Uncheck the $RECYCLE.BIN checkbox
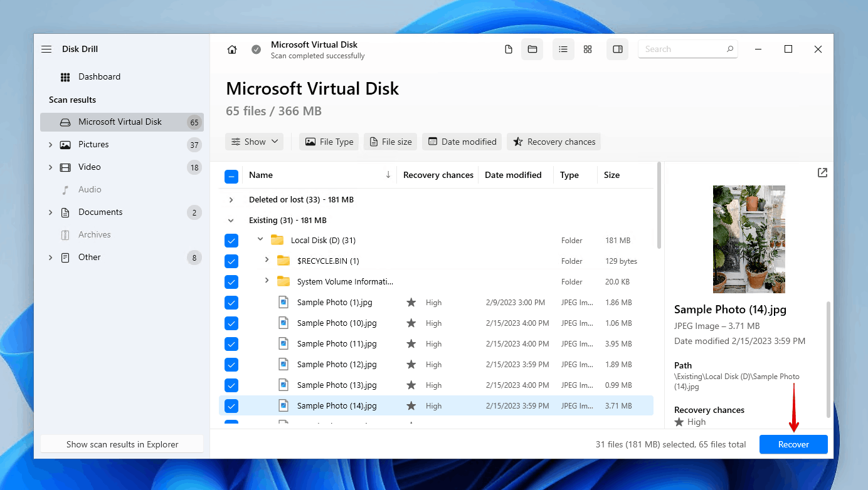Viewport: 868px width, 490px height. [x=231, y=261]
